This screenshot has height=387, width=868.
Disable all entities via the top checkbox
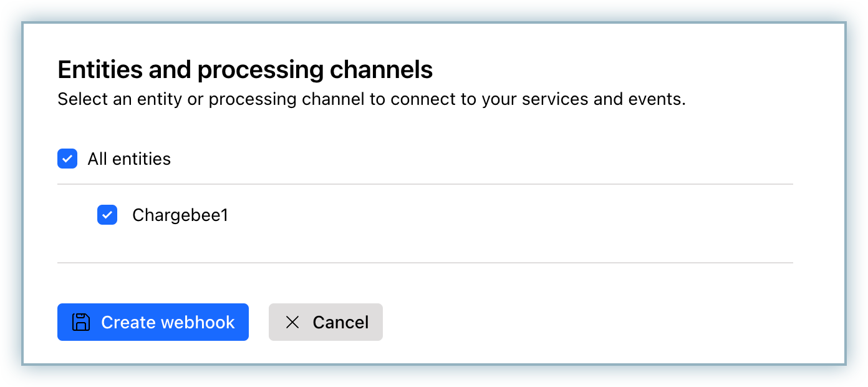67,159
